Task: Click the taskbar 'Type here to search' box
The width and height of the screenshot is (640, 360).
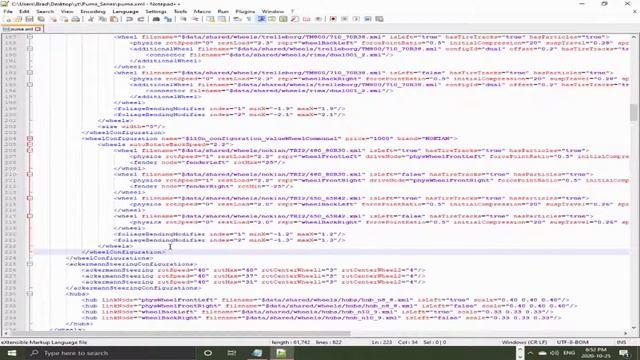Action: [110, 353]
